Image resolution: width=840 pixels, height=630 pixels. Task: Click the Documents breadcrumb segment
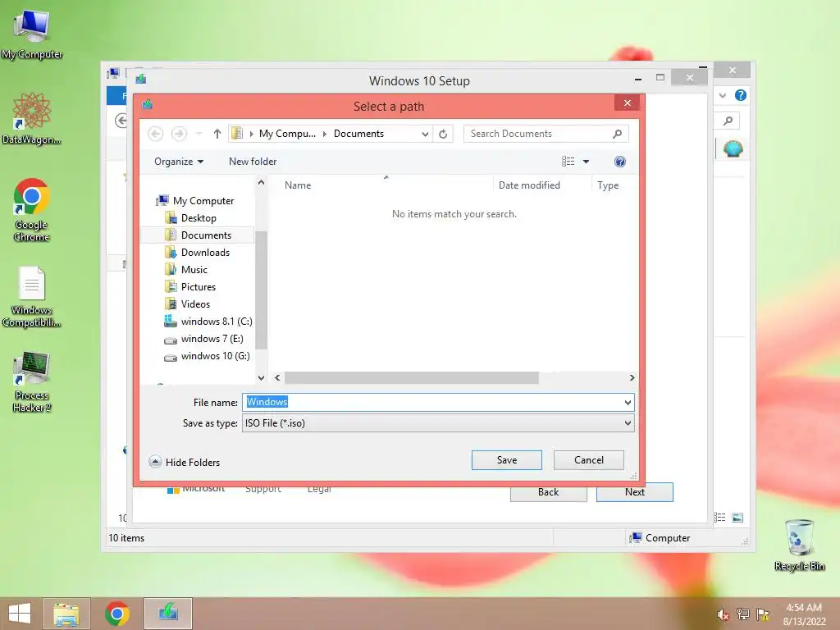358,134
